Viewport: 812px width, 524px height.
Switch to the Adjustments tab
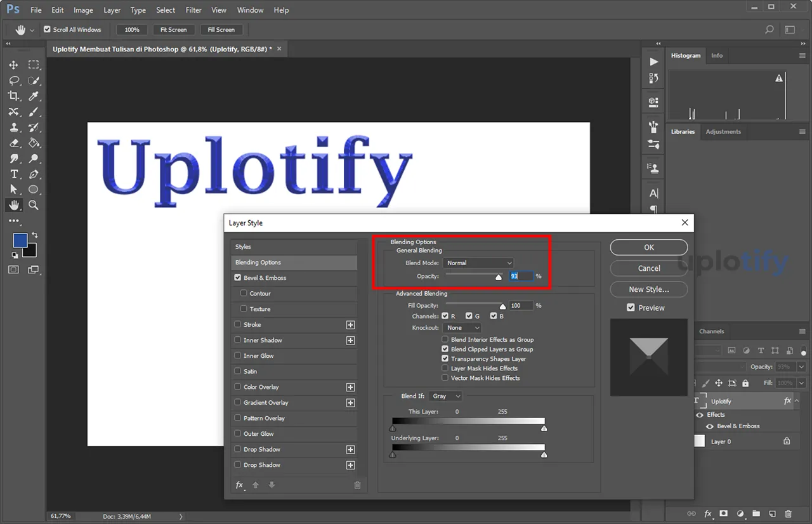723,132
